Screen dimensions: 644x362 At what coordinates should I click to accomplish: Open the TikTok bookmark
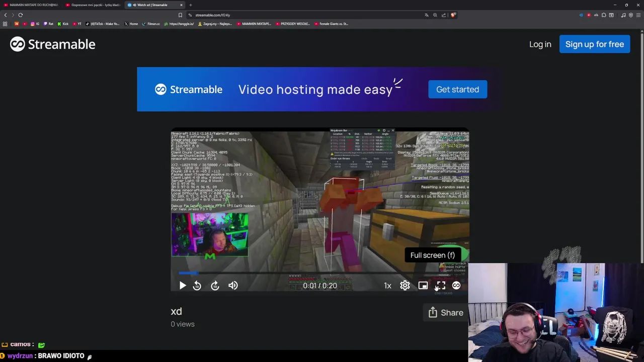(x=103, y=24)
